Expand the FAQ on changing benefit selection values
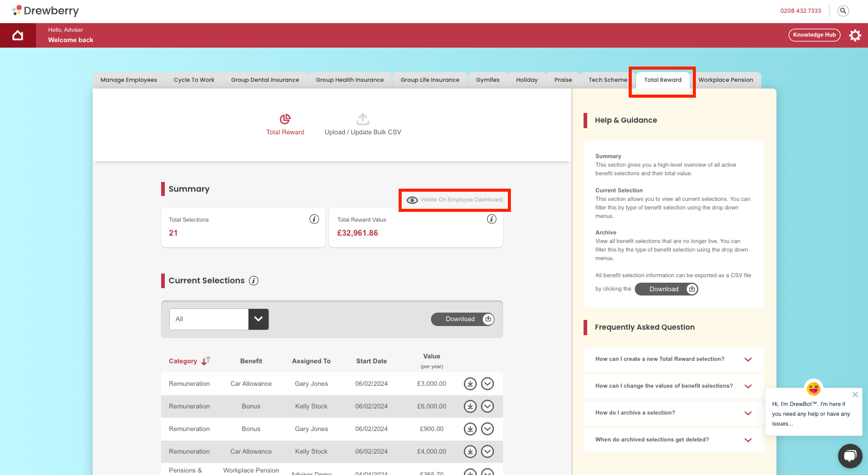 (673, 386)
